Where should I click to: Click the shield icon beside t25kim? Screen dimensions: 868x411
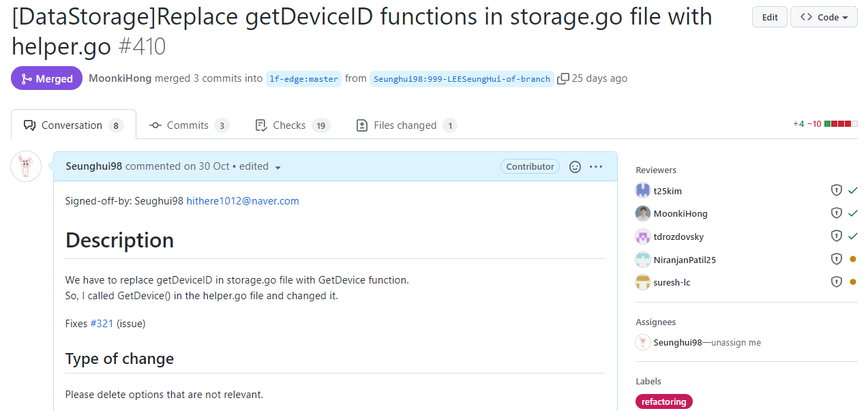click(x=837, y=191)
